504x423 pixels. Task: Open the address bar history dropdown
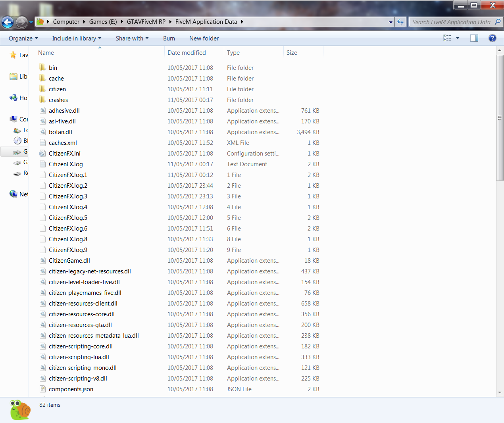pyautogui.click(x=391, y=22)
